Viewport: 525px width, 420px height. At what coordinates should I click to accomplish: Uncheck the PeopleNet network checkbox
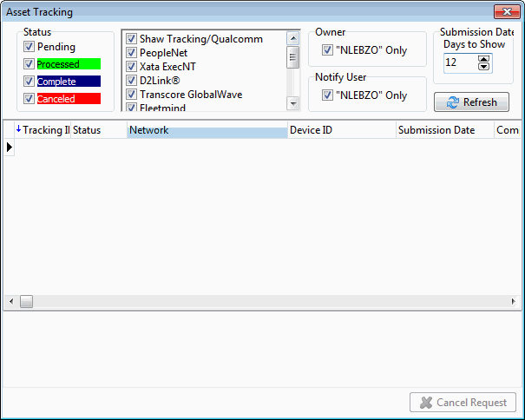click(131, 53)
